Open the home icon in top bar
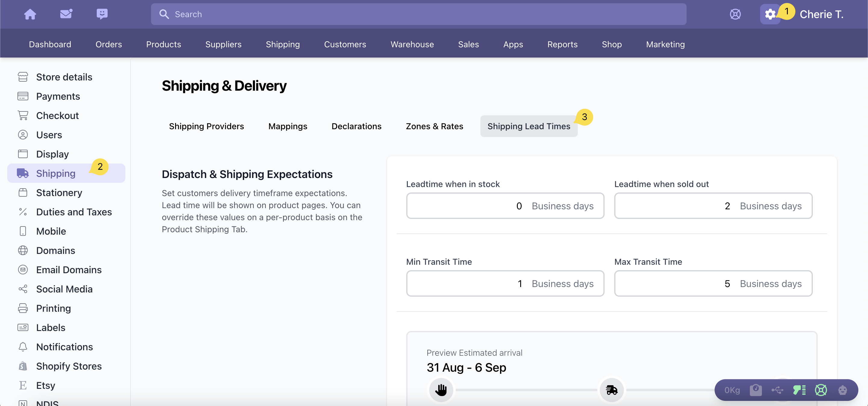 tap(30, 14)
